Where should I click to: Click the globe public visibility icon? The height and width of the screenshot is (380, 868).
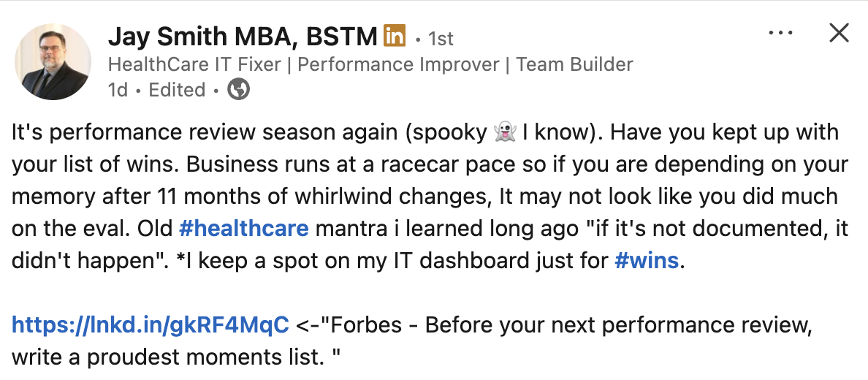(238, 90)
